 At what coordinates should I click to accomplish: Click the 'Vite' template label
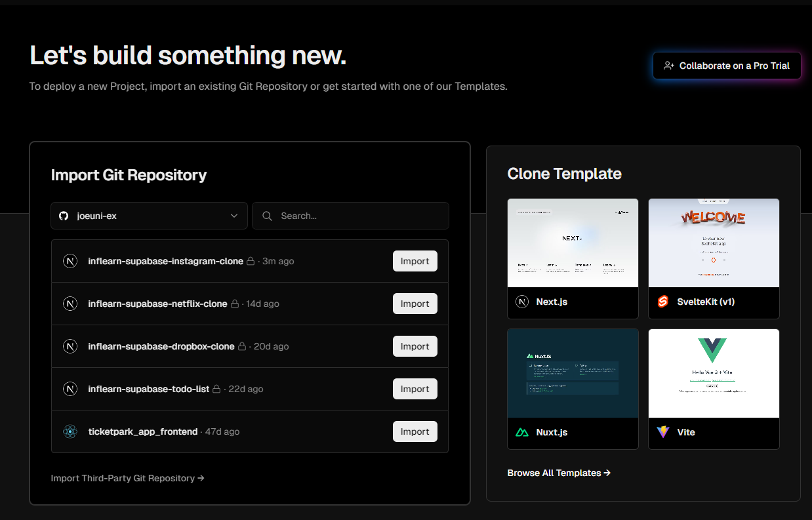click(x=686, y=432)
